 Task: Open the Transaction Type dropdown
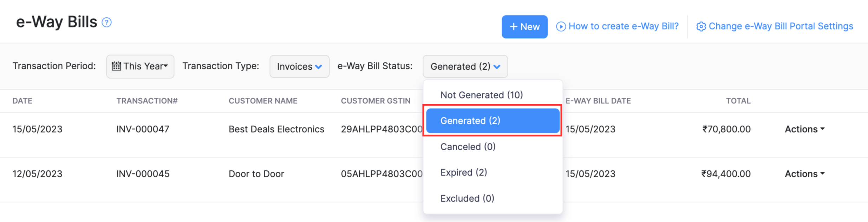299,66
